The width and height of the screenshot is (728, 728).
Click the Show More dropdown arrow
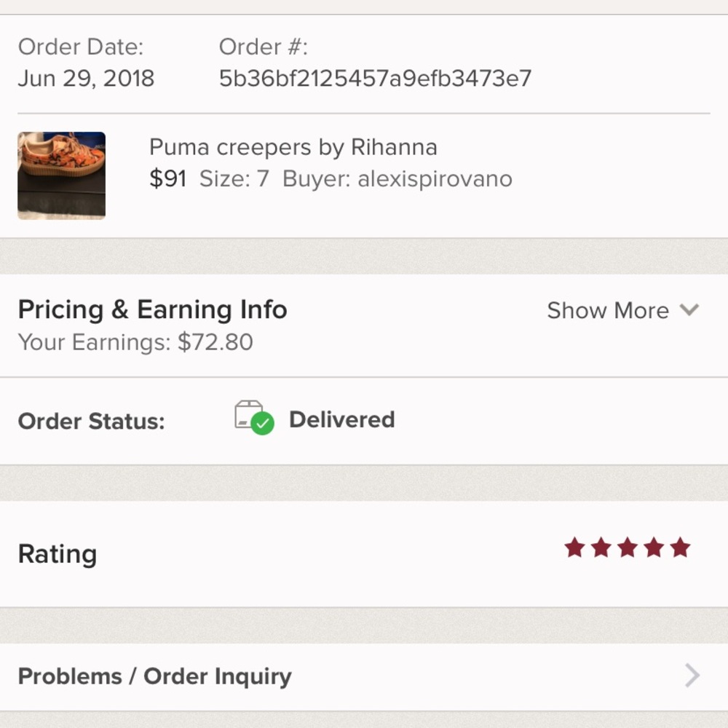click(x=689, y=310)
